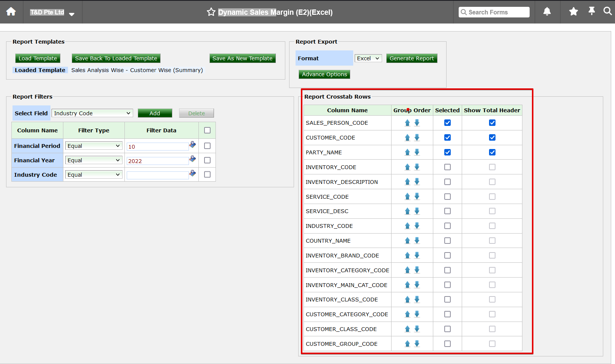Enable Selected for INVENTORY_CODE row

point(447,167)
